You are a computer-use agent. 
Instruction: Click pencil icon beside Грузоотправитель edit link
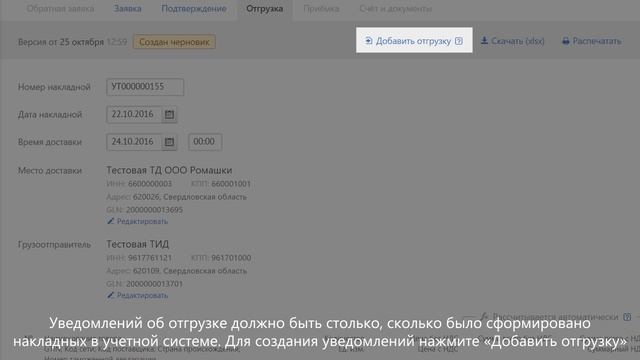tap(110, 295)
